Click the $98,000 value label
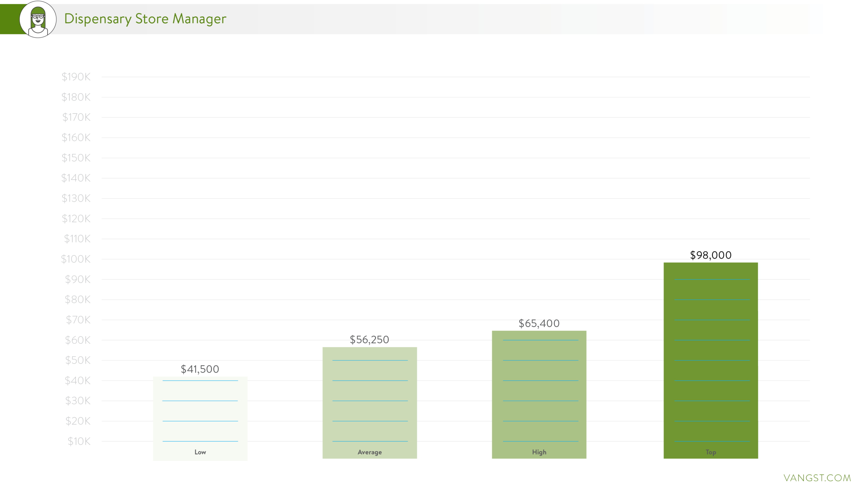The height and width of the screenshot is (488, 868). click(711, 255)
